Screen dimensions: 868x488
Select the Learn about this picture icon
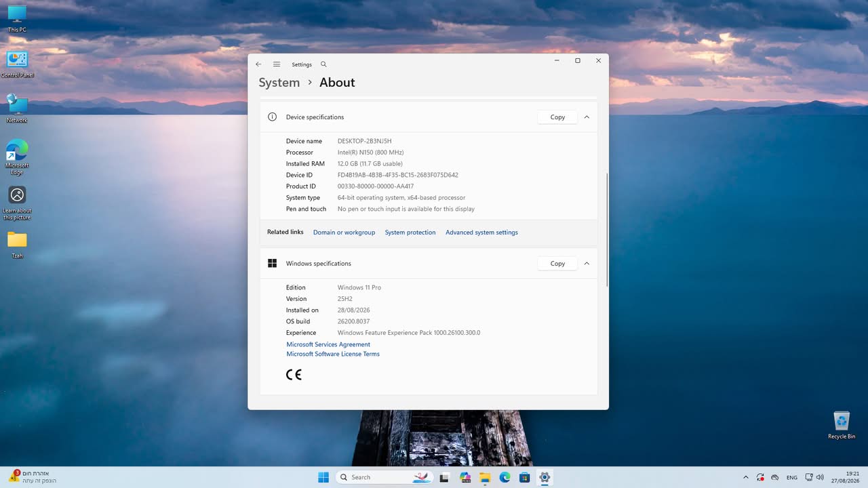coord(17,203)
